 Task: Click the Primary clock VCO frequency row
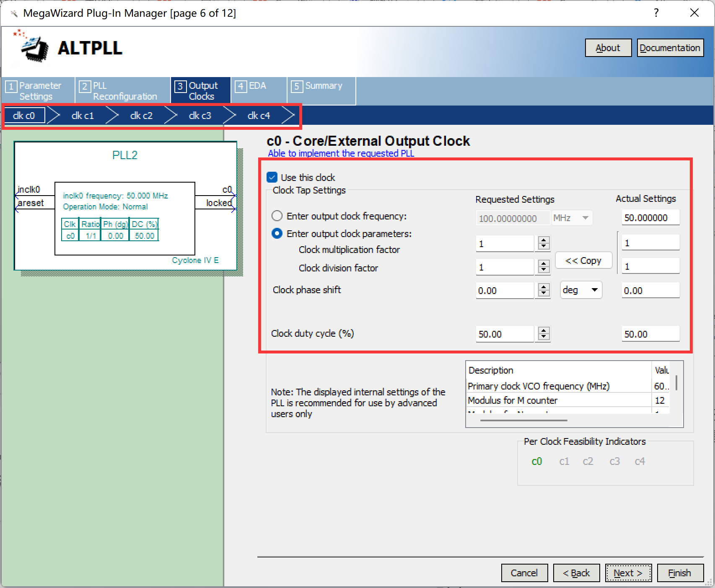pyautogui.click(x=568, y=386)
